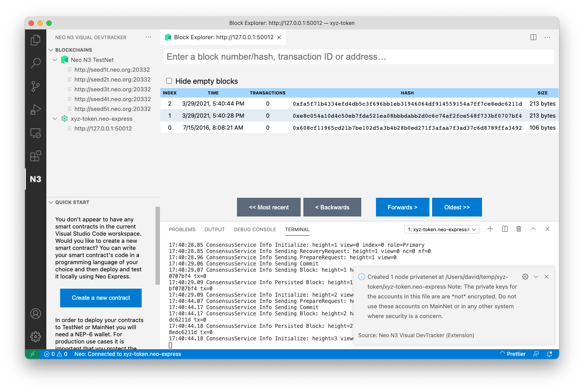Open block index 2 hash 0xfa5f71b4…
Image resolution: width=584 pixels, height=392 pixels.
coord(407,104)
